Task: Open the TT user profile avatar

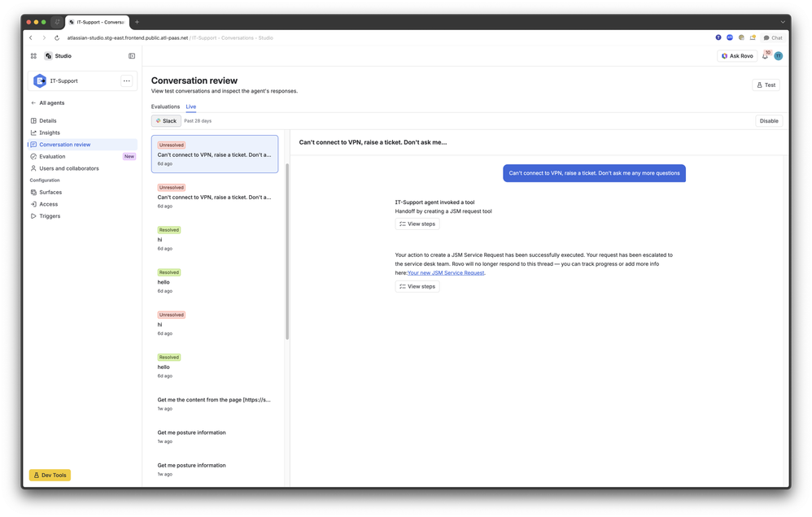Action: (x=778, y=56)
